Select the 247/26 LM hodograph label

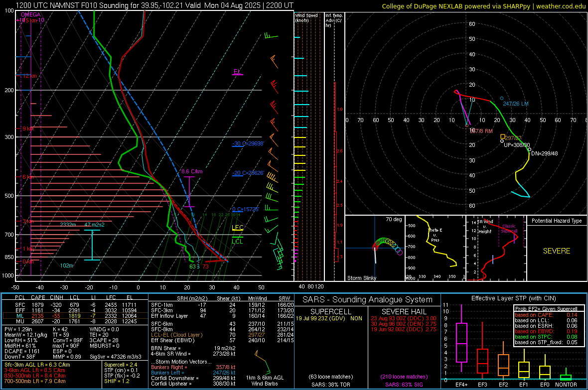pos(516,104)
